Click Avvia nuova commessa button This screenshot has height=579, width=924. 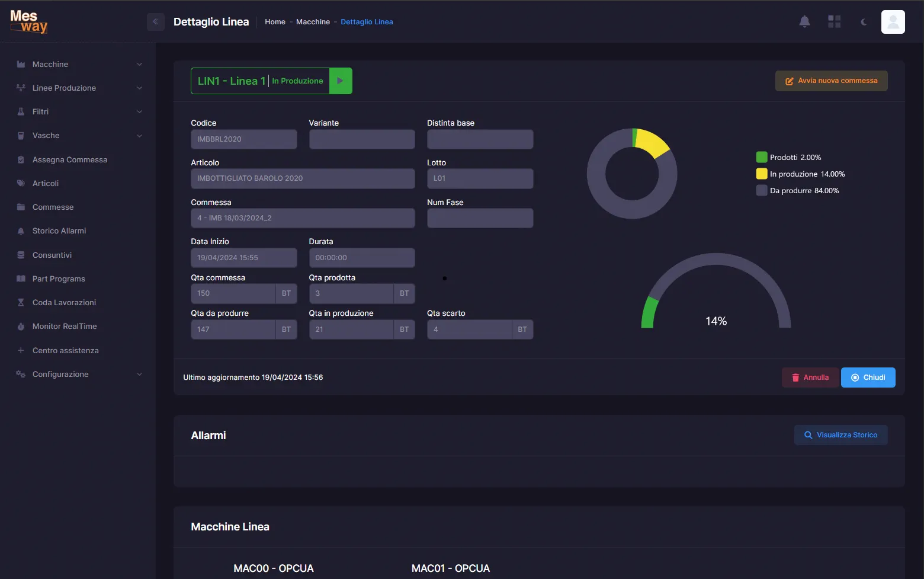click(x=831, y=81)
